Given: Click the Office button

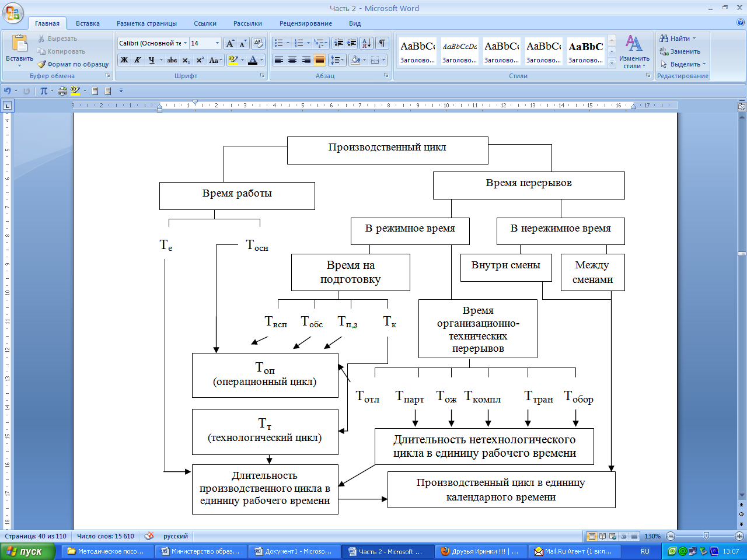Looking at the screenshot, I should click(x=12, y=13).
